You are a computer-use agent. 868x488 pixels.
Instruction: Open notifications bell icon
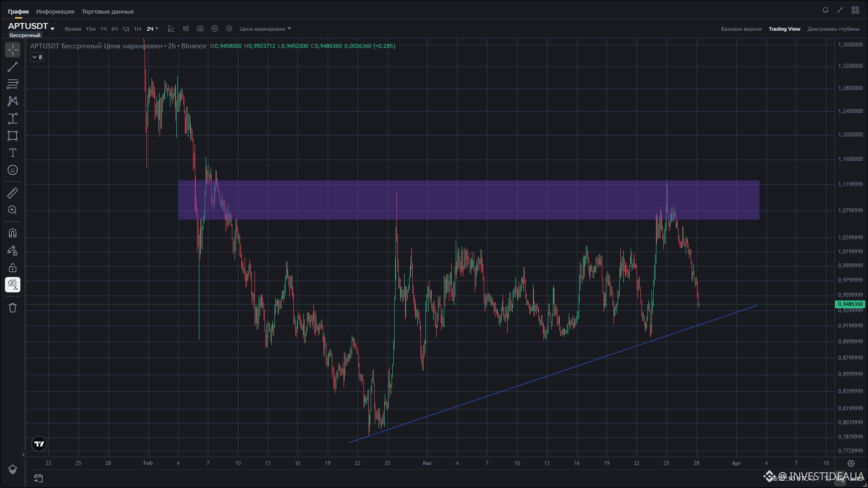[826, 10]
